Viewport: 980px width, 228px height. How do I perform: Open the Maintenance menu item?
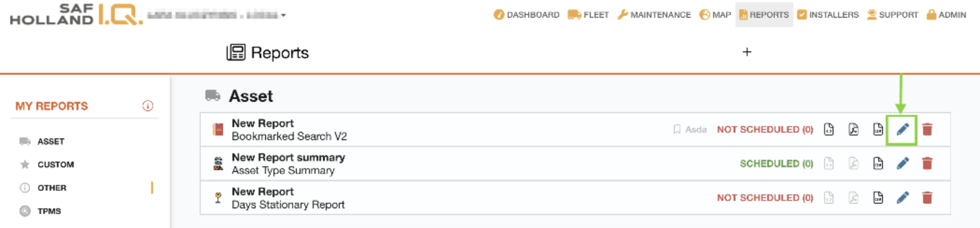(x=654, y=15)
